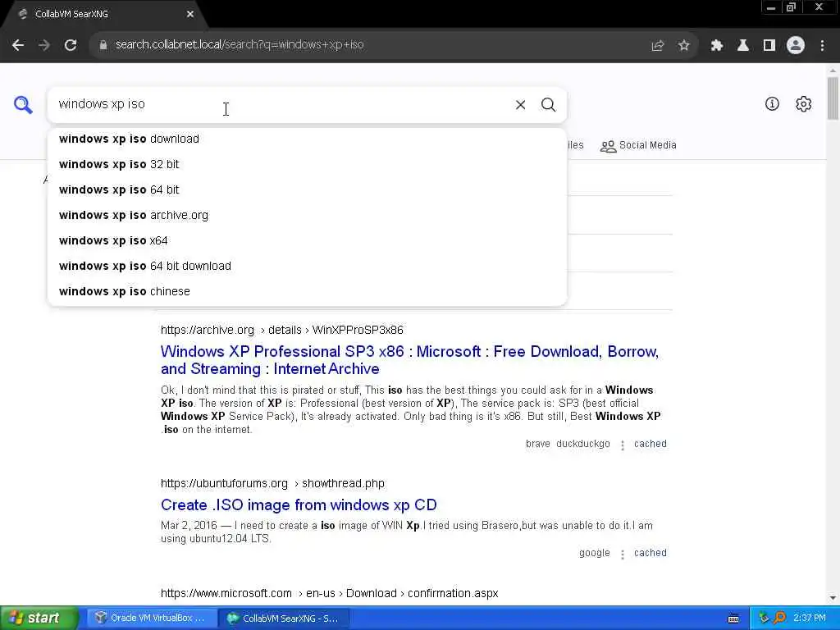Toggle the browser side panel icon
The image size is (840, 630).
769,46
